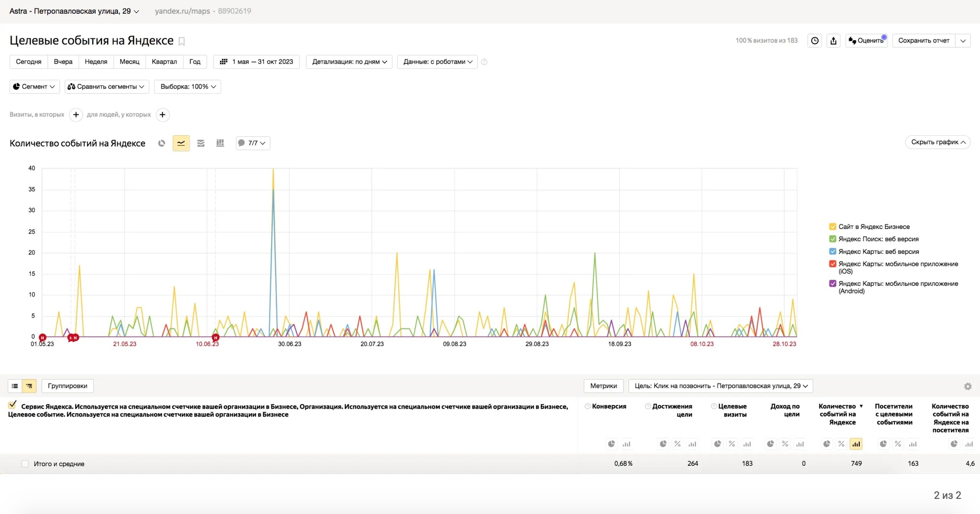The image size is (980, 514).
Task: Click the chart peak near 30.06.23
Action: click(273, 169)
